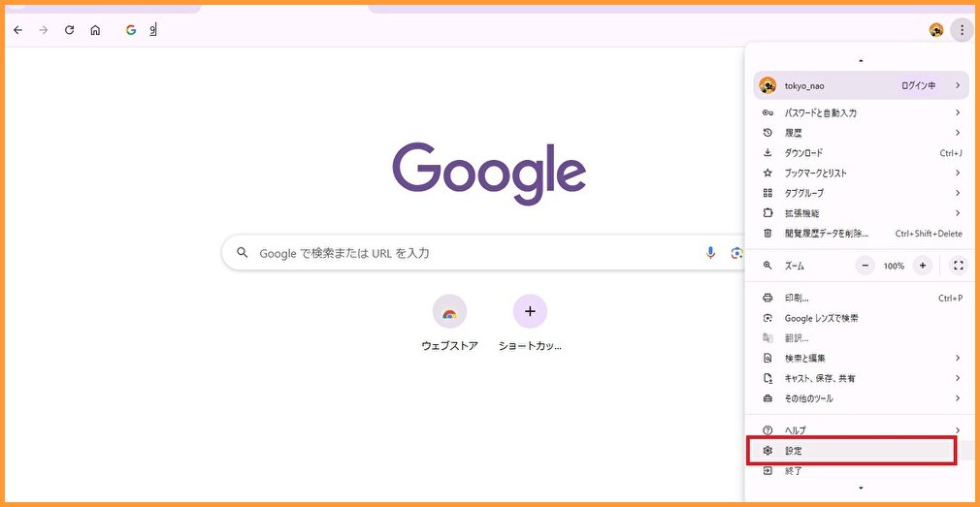Viewport: 980px width, 507px height.
Task: Open キャスト、保存、共有 submenu
Action: click(x=861, y=378)
